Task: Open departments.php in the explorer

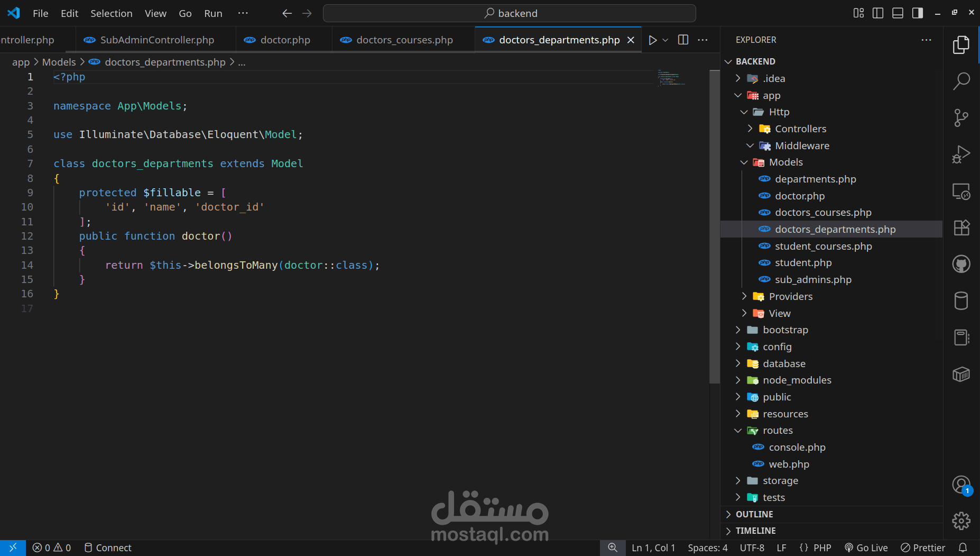Action: tap(831, 179)
